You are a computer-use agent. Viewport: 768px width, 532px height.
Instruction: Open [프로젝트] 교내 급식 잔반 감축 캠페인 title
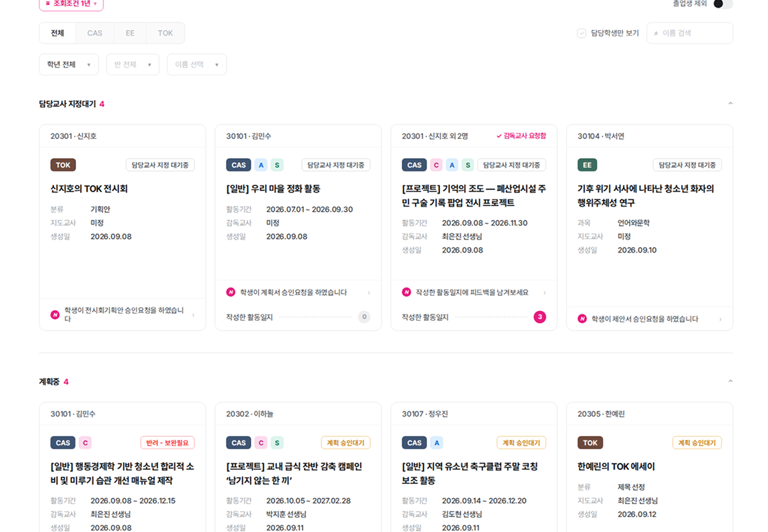coord(294,473)
